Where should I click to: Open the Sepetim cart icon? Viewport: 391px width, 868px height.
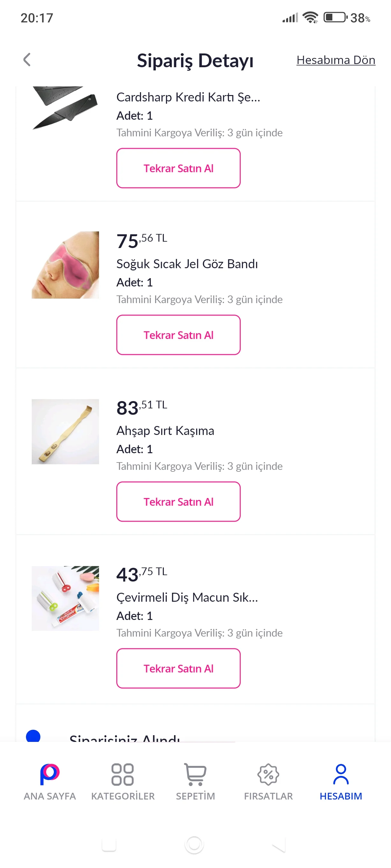(x=195, y=774)
